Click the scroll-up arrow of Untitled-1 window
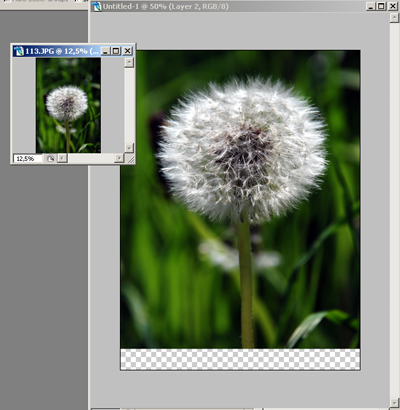Viewport: 400px width, 410px height. click(x=394, y=18)
